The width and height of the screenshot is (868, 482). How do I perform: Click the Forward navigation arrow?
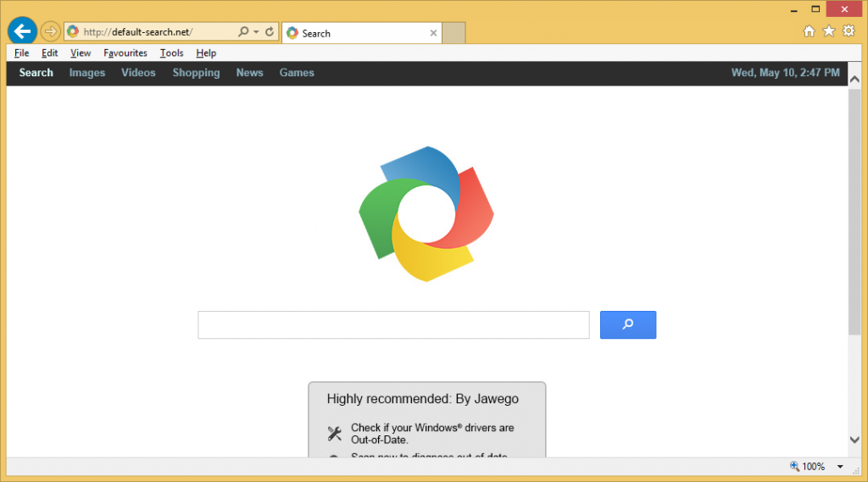50,32
